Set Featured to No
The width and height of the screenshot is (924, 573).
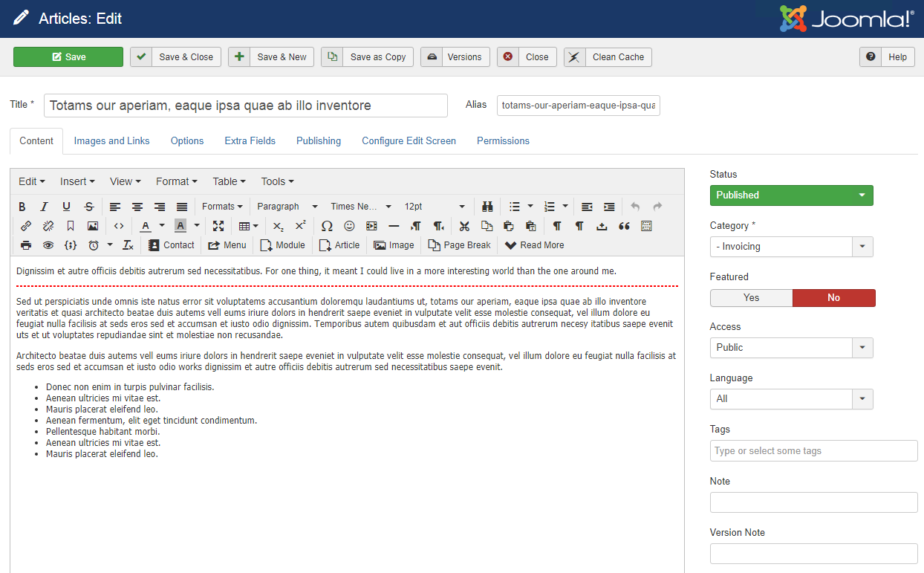click(x=834, y=298)
